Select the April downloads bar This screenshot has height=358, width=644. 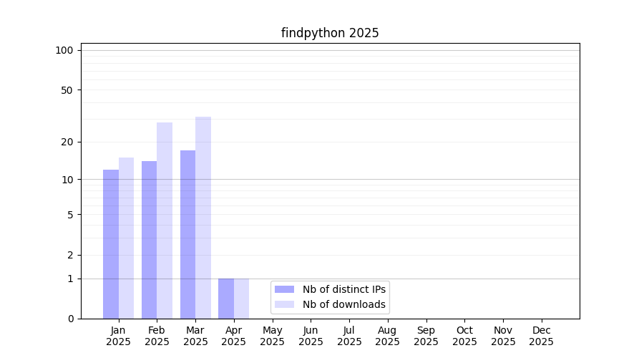pyautogui.click(x=241, y=299)
